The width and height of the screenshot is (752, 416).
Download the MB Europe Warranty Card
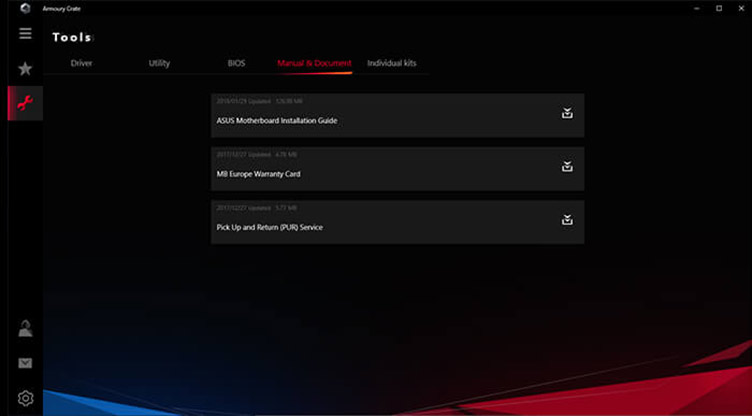click(567, 166)
